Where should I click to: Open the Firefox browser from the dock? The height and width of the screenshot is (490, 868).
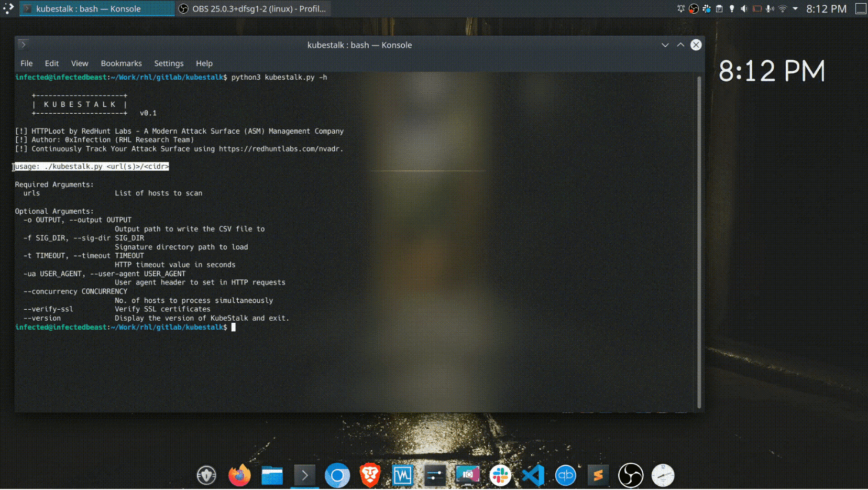click(239, 476)
